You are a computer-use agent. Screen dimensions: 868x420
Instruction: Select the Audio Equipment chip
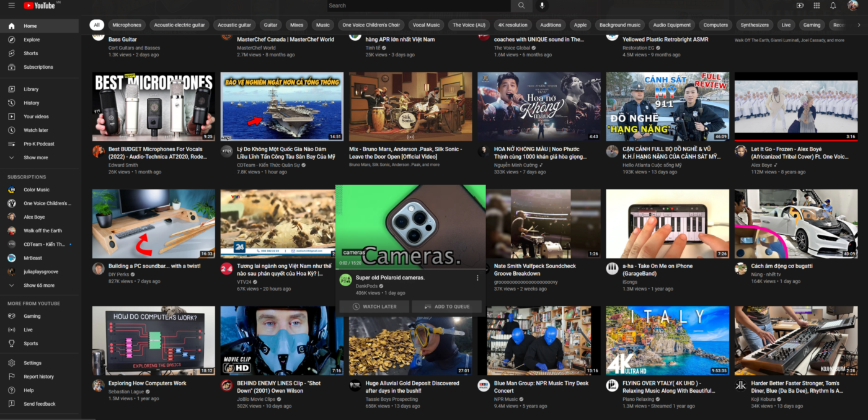click(671, 25)
